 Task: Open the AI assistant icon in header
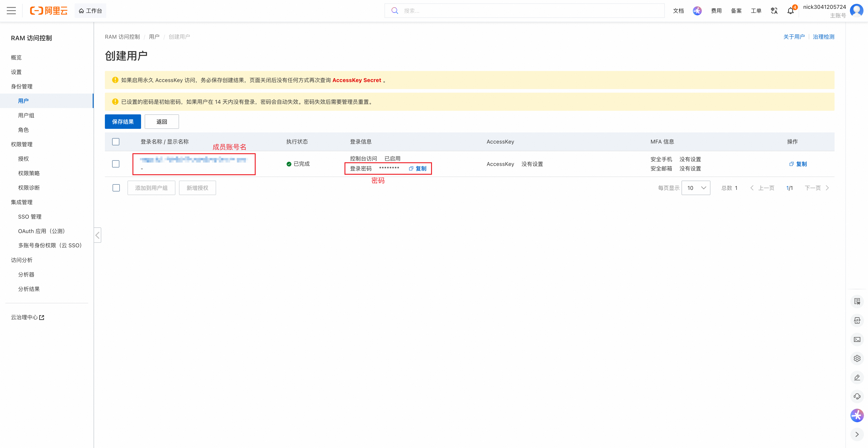coord(697,11)
